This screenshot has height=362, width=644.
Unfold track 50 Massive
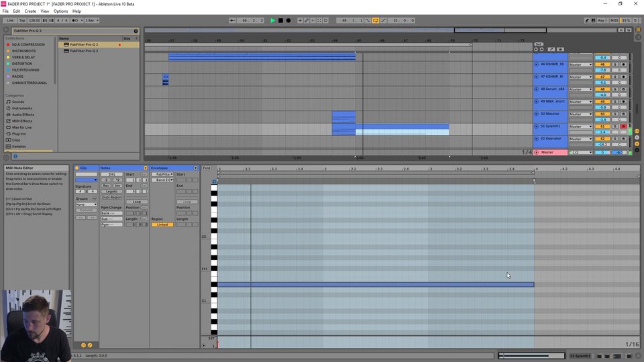pyautogui.click(x=536, y=114)
